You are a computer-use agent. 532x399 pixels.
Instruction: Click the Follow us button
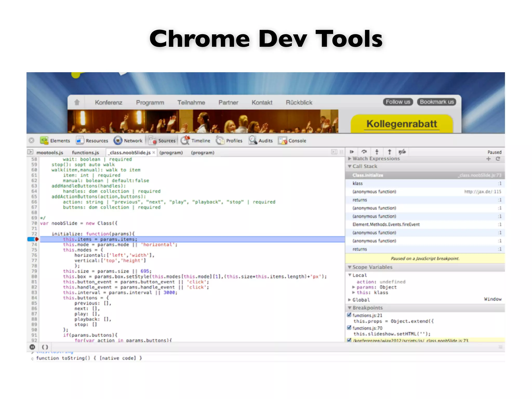(398, 102)
